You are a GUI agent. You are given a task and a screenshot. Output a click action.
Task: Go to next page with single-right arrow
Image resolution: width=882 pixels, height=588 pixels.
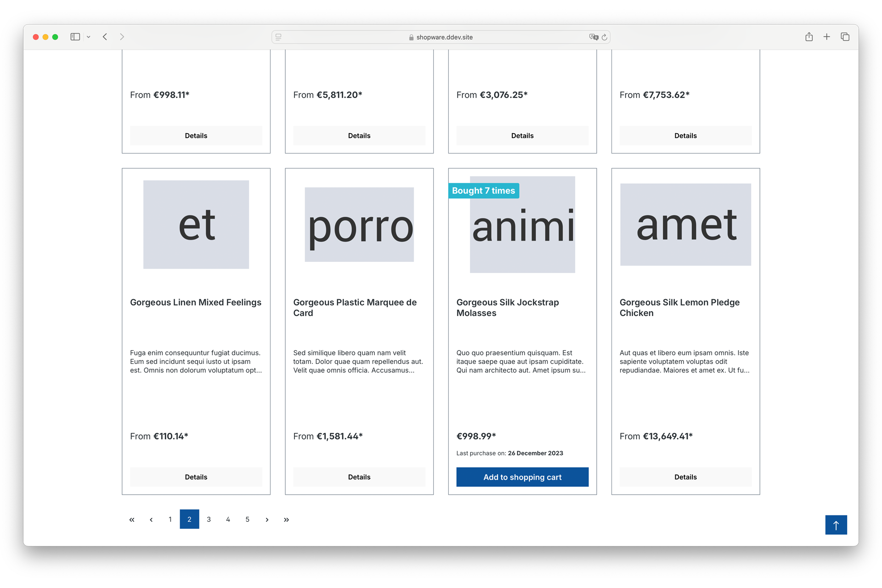pyautogui.click(x=267, y=520)
